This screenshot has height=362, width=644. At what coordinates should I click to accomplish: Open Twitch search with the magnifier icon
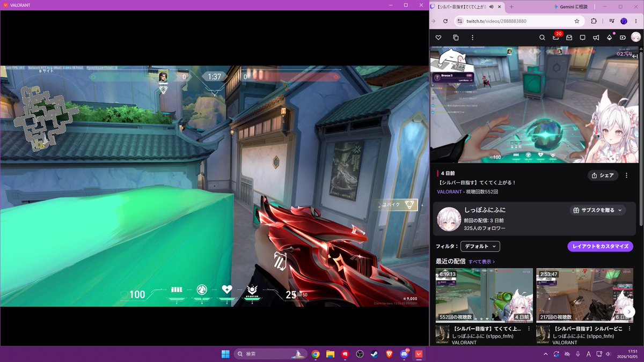pyautogui.click(x=542, y=38)
